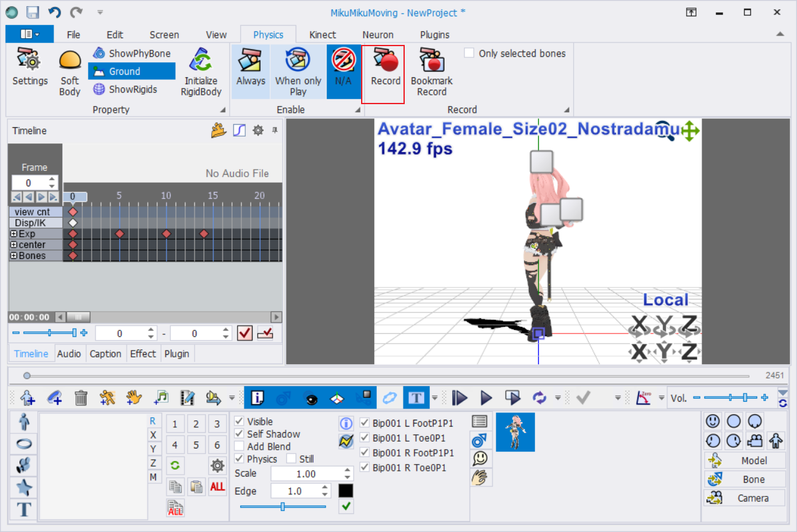This screenshot has width=797, height=532.
Task: Click the red ALL button
Action: point(217,487)
